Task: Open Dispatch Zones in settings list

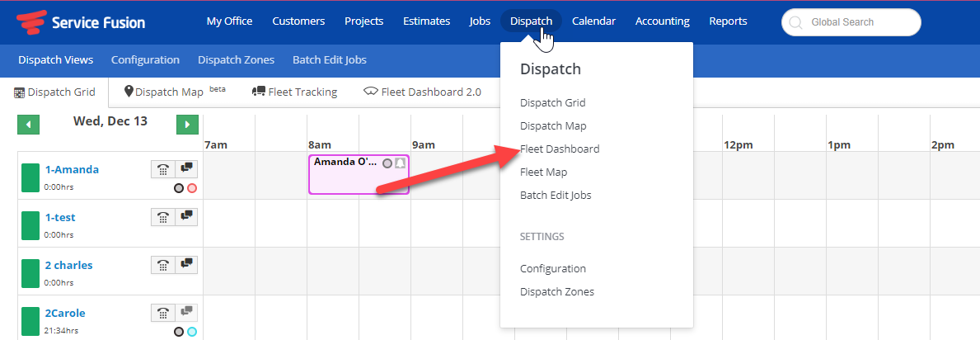Action: click(x=557, y=292)
